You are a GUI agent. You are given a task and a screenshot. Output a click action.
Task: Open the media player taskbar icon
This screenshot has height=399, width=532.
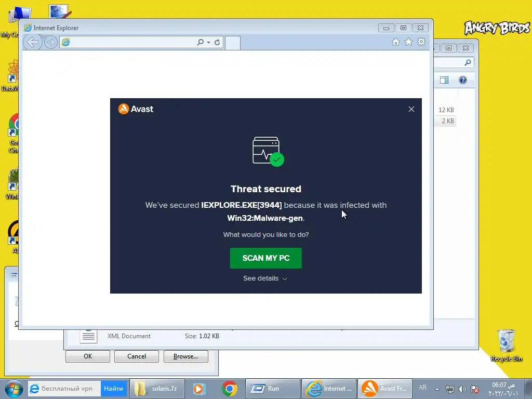[x=199, y=389]
